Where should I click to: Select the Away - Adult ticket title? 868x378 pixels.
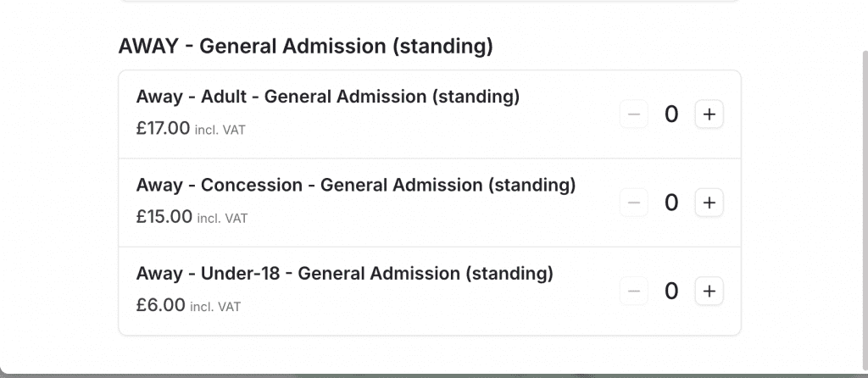327,97
